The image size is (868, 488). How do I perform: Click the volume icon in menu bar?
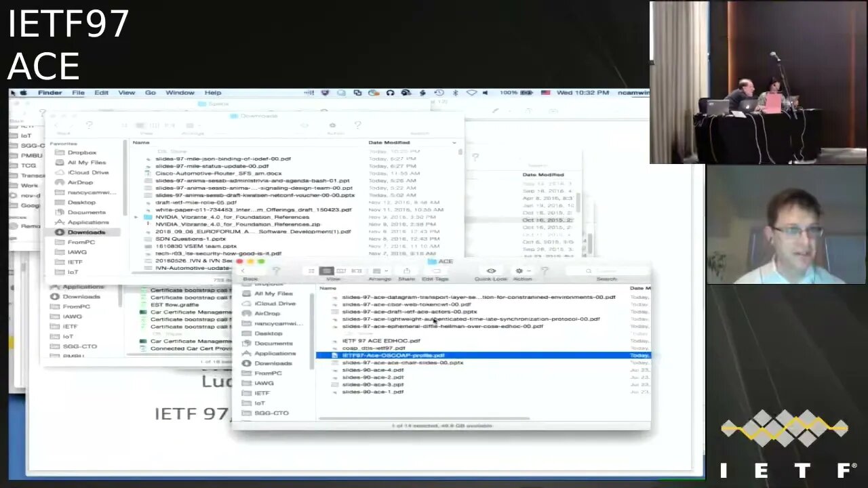click(x=485, y=93)
